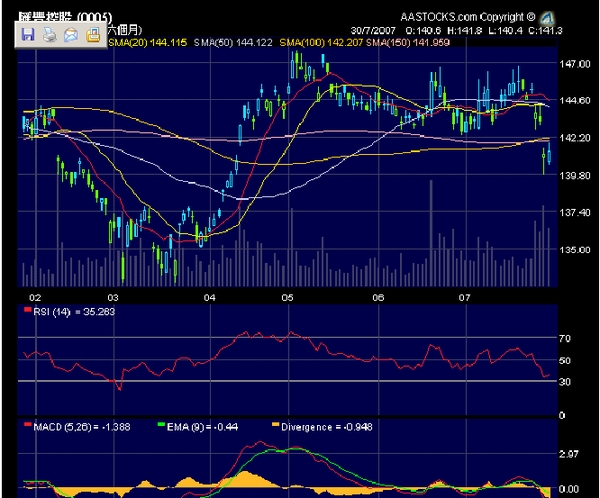The width and height of the screenshot is (600, 498).
Task: Click the date 30/7/2007 text
Action: (373, 31)
